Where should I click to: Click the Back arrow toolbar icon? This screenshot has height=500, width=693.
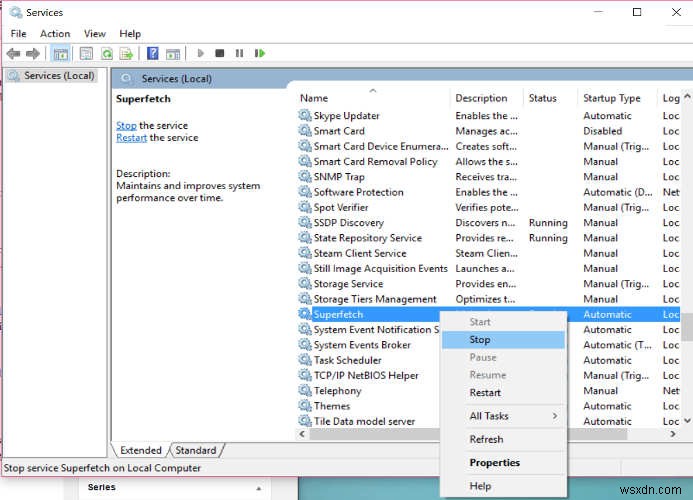[13, 54]
